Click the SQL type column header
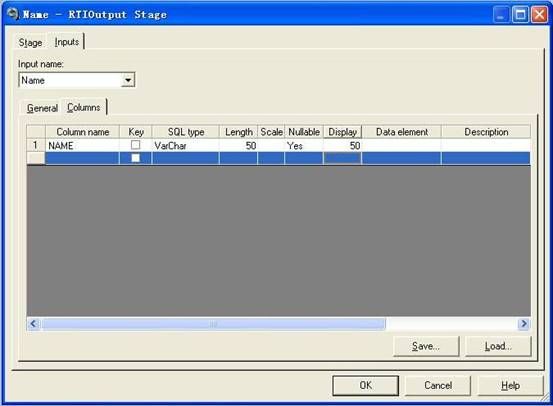This screenshot has height=406, width=553. point(186,132)
